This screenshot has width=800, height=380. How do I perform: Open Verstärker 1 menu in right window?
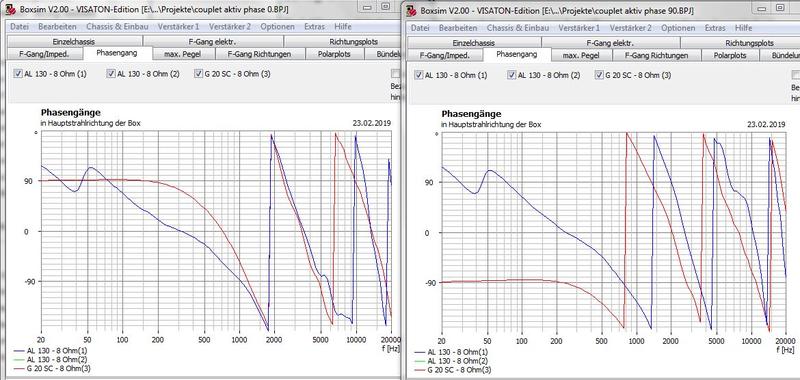pos(579,28)
